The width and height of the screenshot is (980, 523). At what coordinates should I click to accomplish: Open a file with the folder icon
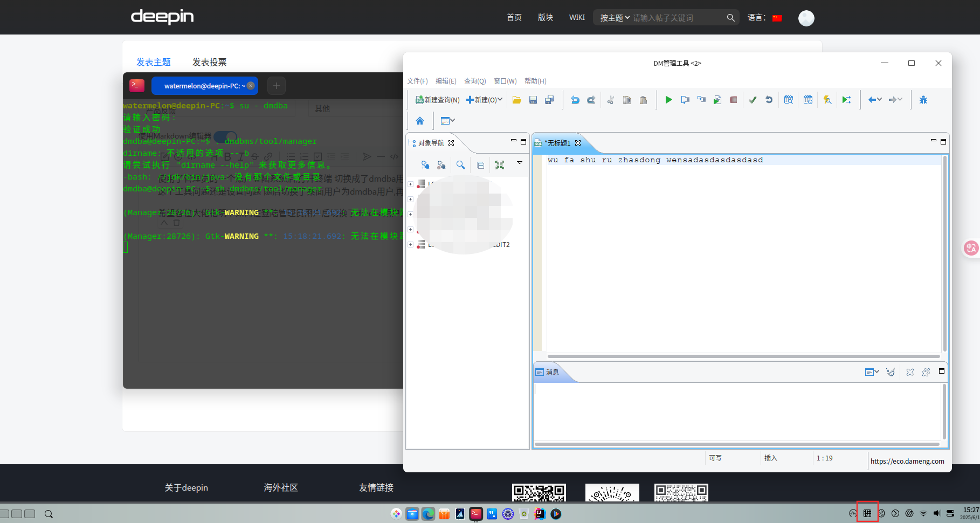tap(516, 100)
